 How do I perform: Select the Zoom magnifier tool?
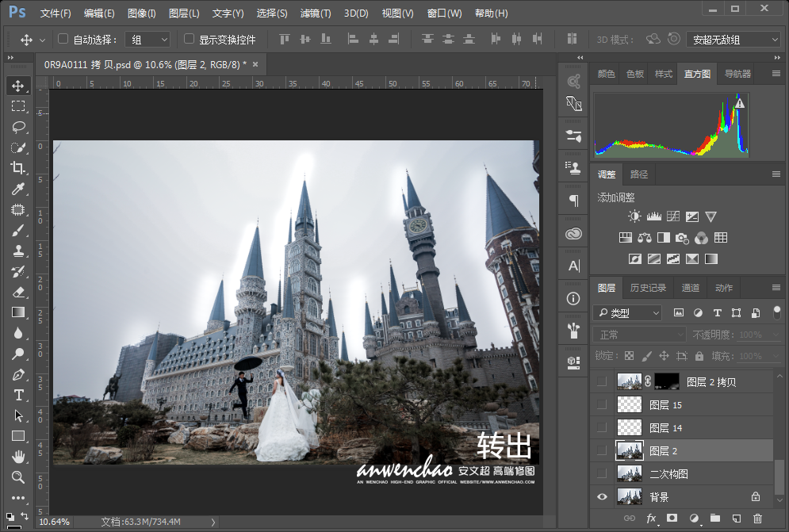pos(18,477)
